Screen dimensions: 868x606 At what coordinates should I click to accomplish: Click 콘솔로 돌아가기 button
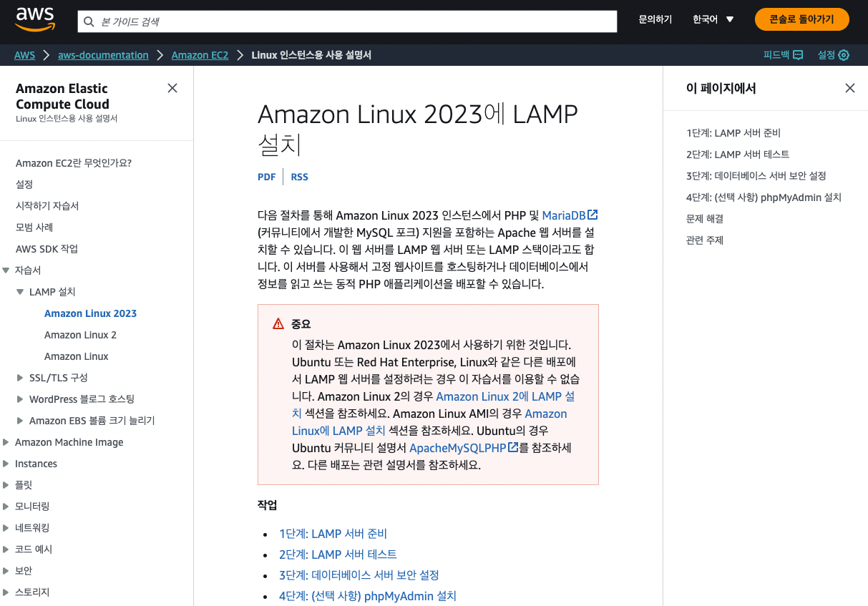[x=801, y=19]
